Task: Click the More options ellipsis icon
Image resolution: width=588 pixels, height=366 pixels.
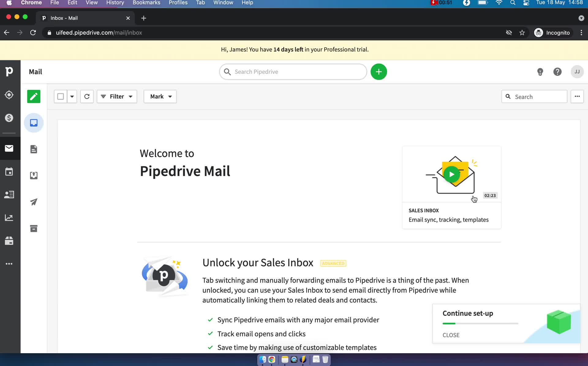Action: [577, 96]
